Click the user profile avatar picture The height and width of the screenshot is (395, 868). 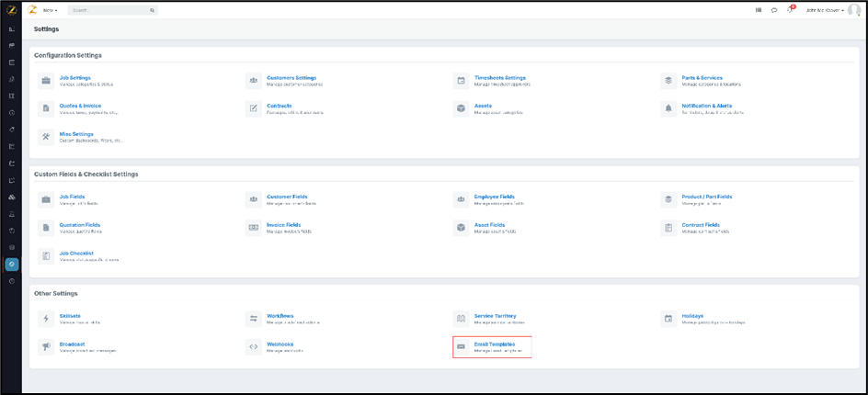tap(854, 10)
